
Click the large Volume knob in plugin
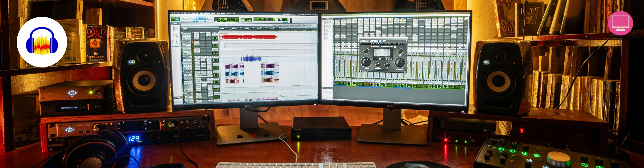pos(366,62)
